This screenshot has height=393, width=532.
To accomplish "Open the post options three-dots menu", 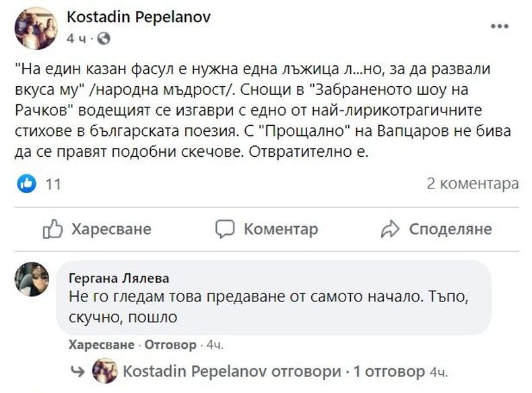I will [x=500, y=26].
